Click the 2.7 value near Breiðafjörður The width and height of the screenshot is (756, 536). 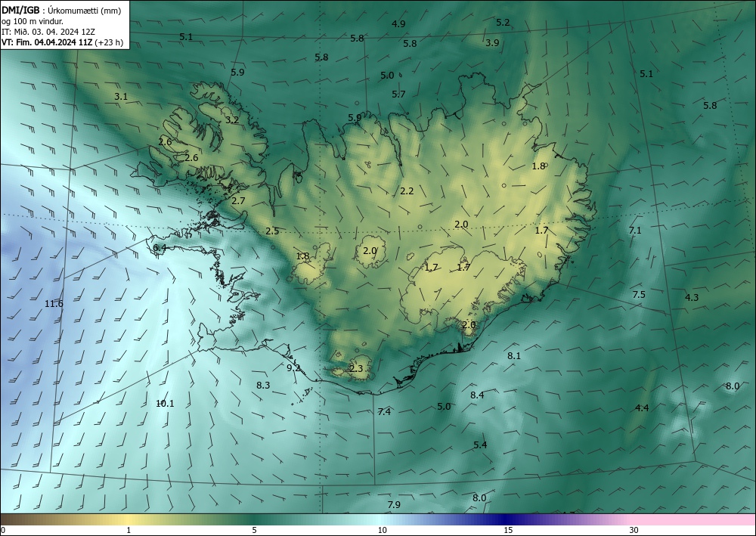tap(239, 201)
